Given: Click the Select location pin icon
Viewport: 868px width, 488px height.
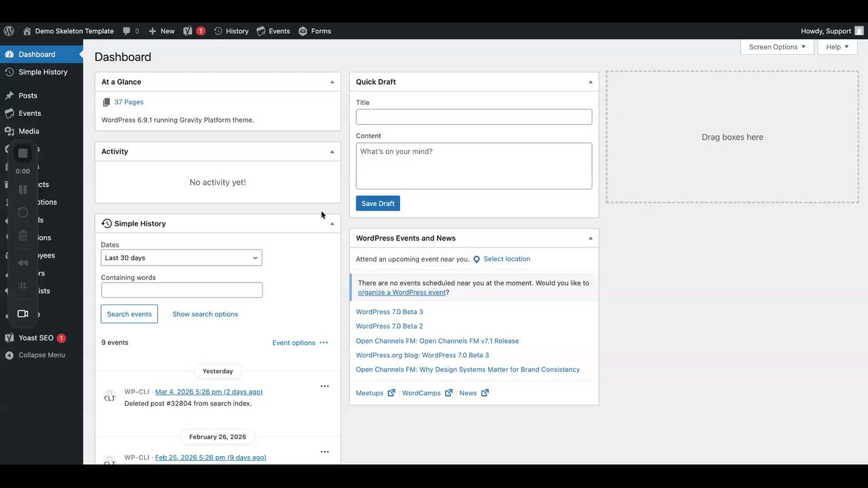Looking at the screenshot, I should click(476, 260).
